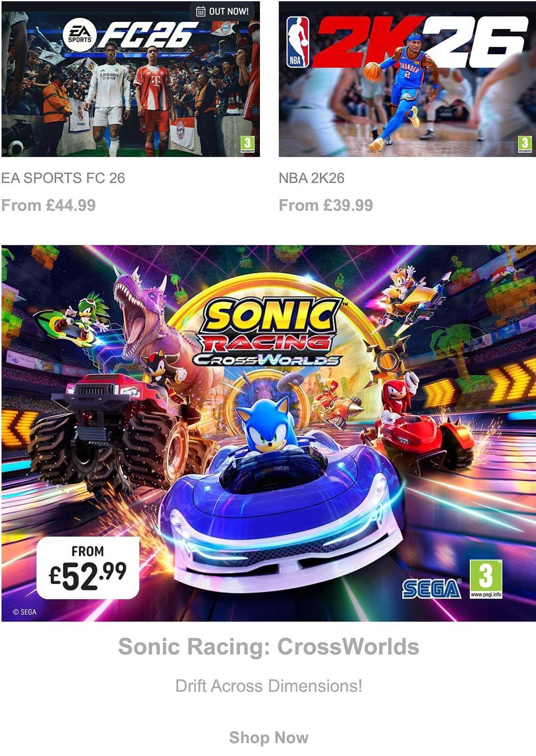Open the Sonic Racing: CrossWorlds heading
The width and height of the screenshot is (536, 756).
click(x=268, y=646)
